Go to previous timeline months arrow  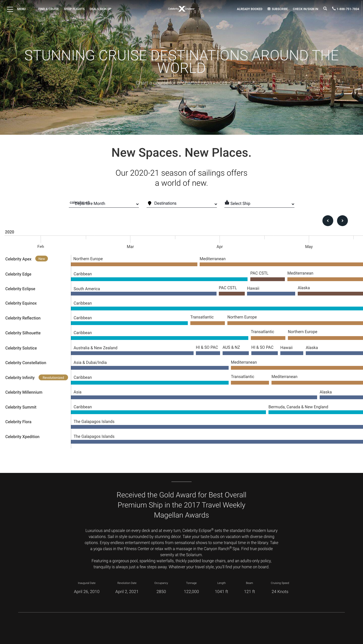click(328, 221)
